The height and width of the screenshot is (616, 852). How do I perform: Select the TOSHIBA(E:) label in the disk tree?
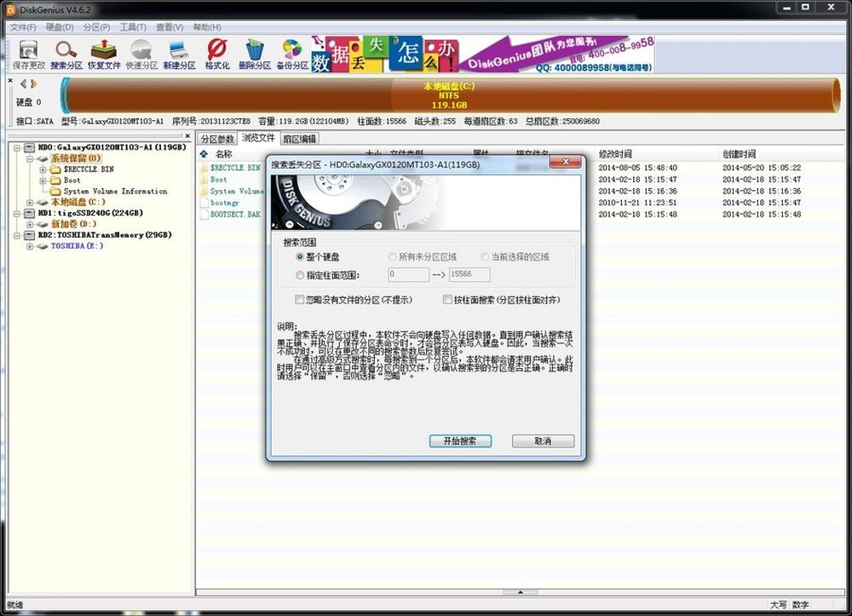77,246
